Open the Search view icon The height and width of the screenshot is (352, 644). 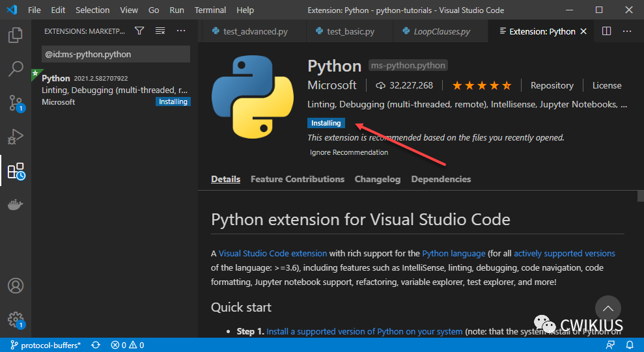(x=16, y=69)
